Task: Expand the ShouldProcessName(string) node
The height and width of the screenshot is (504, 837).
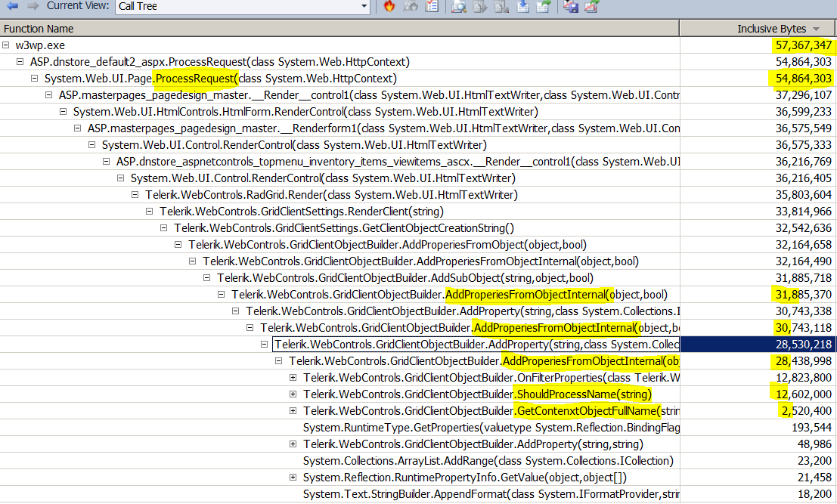Action: (x=293, y=394)
